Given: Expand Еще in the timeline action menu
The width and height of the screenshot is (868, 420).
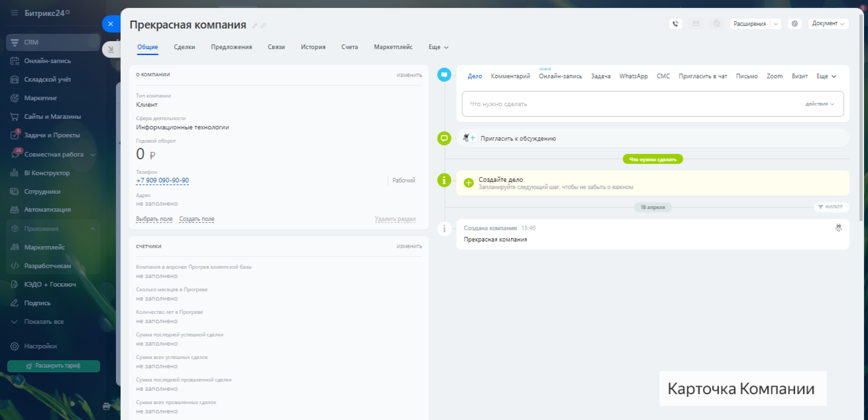Looking at the screenshot, I should 826,76.
